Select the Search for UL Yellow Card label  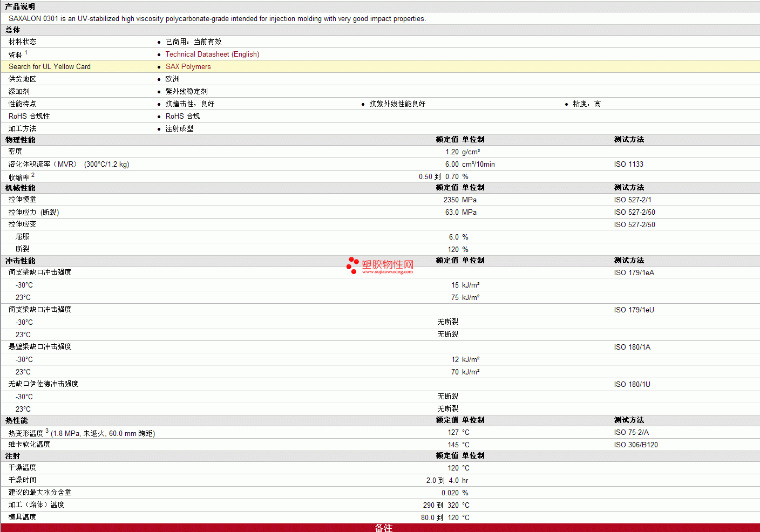pyautogui.click(x=50, y=66)
